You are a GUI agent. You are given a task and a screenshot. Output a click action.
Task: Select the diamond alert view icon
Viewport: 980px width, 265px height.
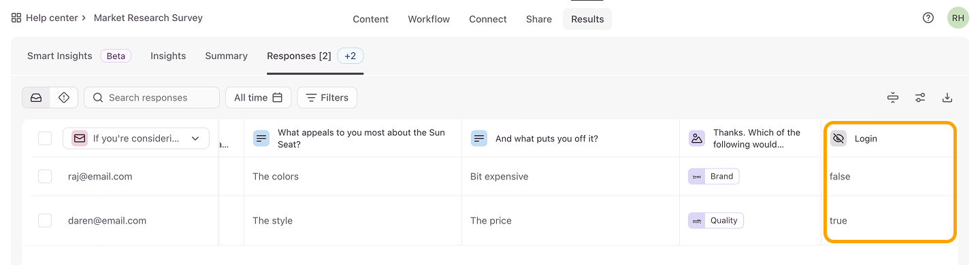(x=64, y=98)
